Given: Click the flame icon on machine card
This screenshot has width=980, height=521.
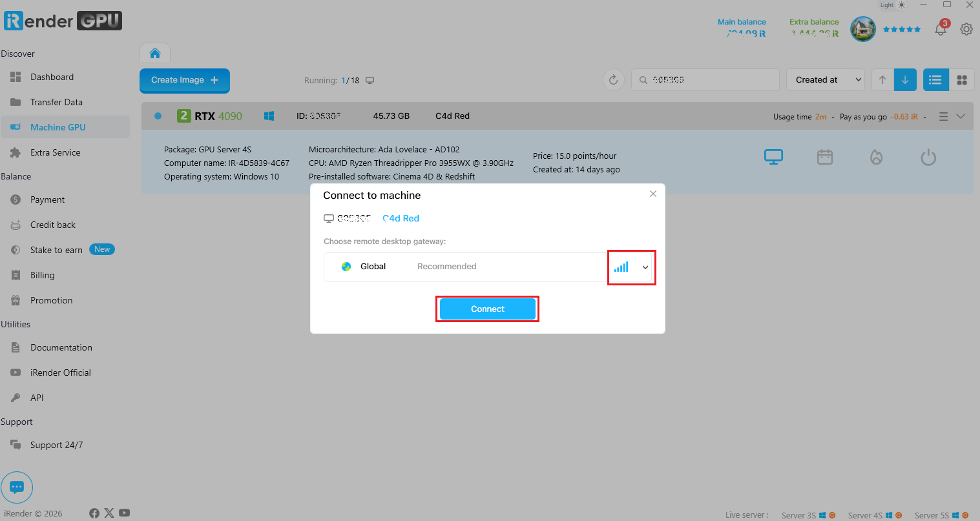Looking at the screenshot, I should pyautogui.click(x=877, y=157).
